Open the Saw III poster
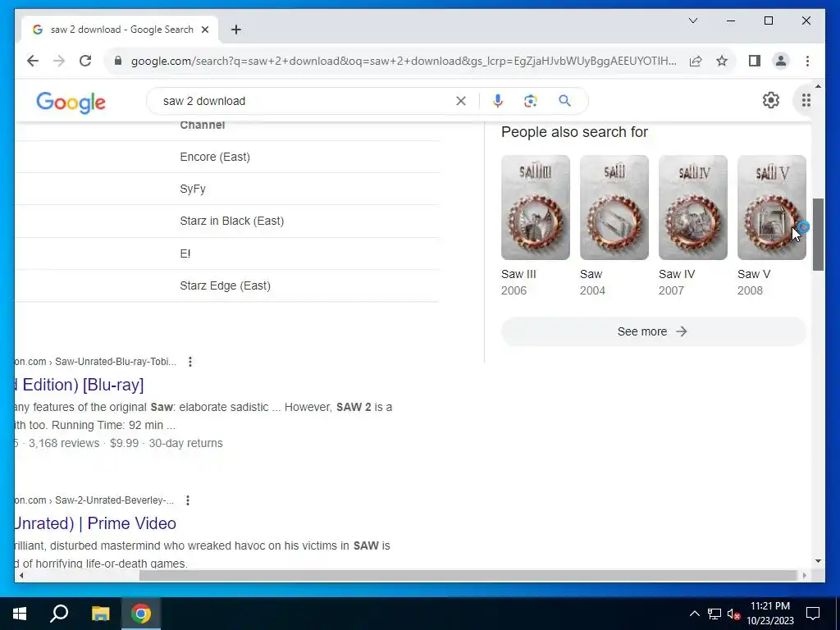Screen dimensions: 840x630 [535, 208]
